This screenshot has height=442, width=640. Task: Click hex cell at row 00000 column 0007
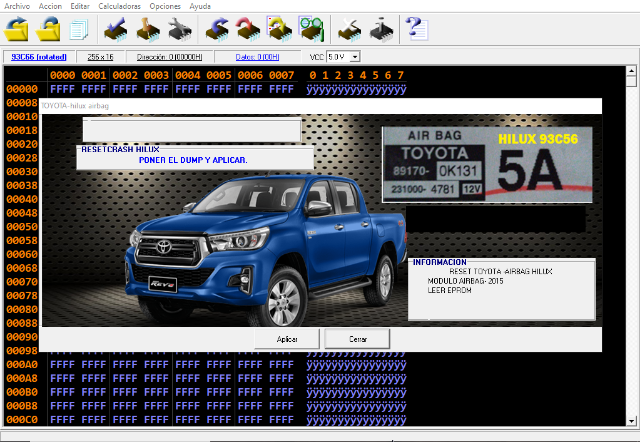(x=281, y=89)
